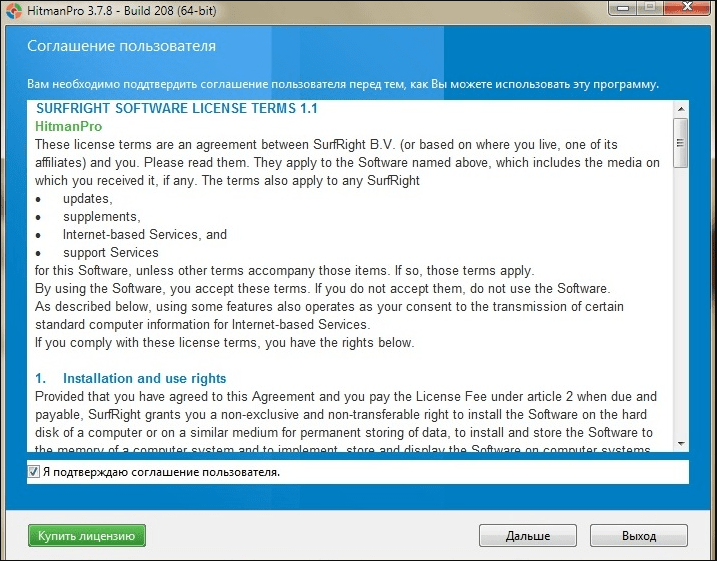
Task: Click the 'Я подтверждаю соглашение пользователя' label
Action: point(160,471)
